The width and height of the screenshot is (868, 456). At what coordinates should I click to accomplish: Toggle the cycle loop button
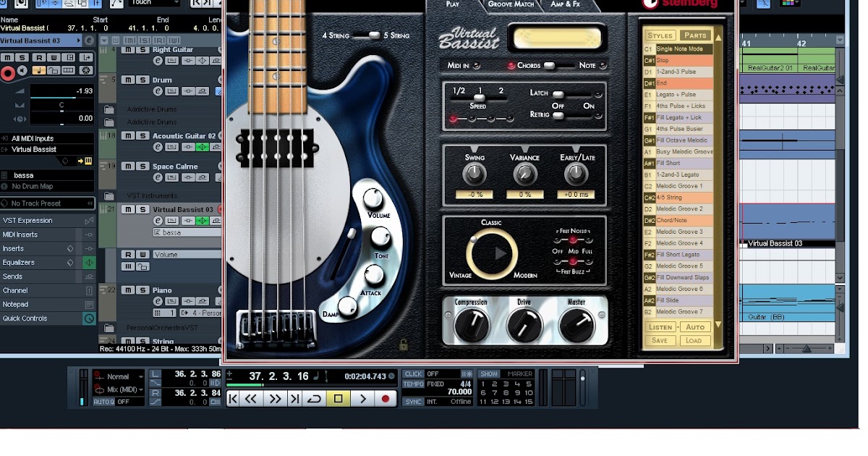click(315, 398)
